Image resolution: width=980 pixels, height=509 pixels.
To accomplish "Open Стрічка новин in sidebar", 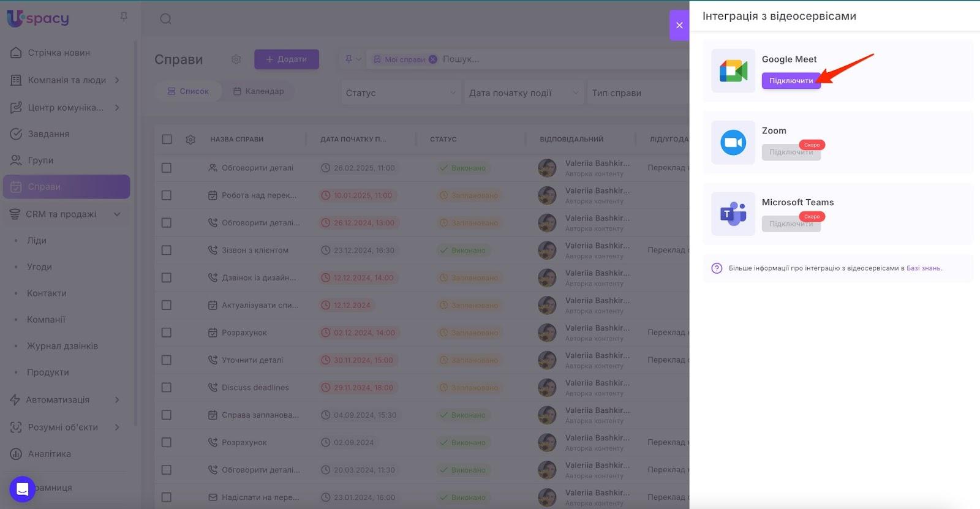I will coord(59,53).
